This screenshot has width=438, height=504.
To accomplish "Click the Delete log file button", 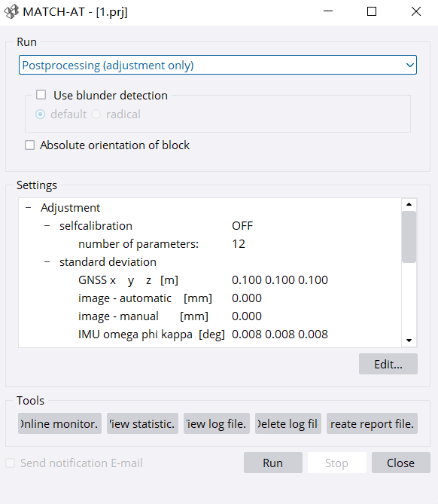I will point(288,423).
